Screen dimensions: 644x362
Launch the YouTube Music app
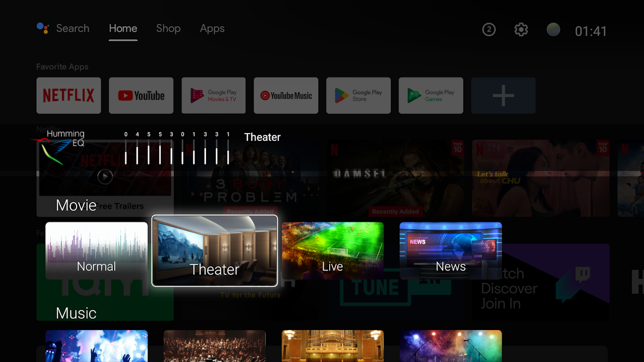point(286,95)
